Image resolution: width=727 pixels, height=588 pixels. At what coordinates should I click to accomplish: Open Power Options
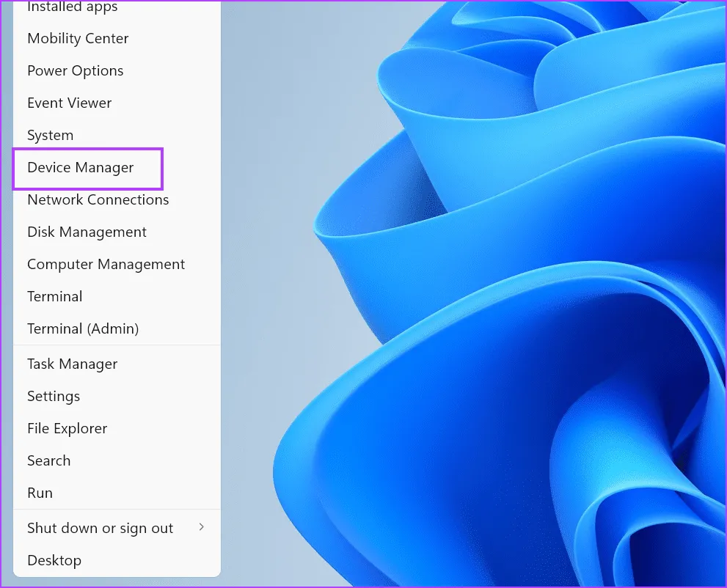(75, 71)
